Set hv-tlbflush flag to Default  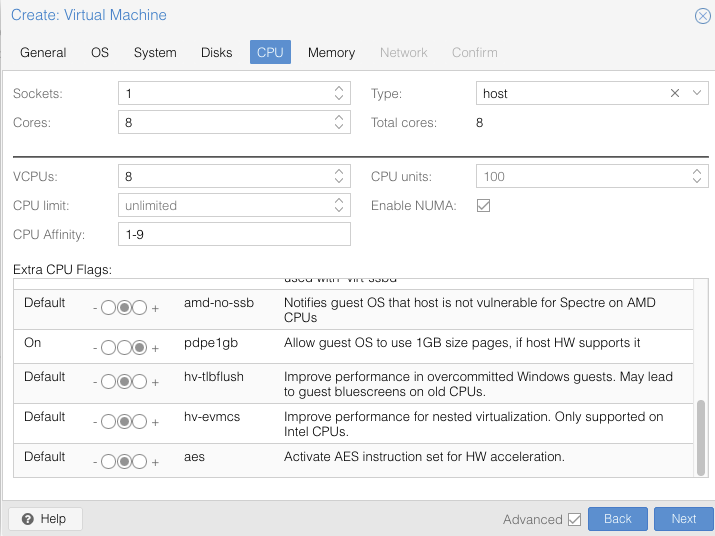point(124,382)
